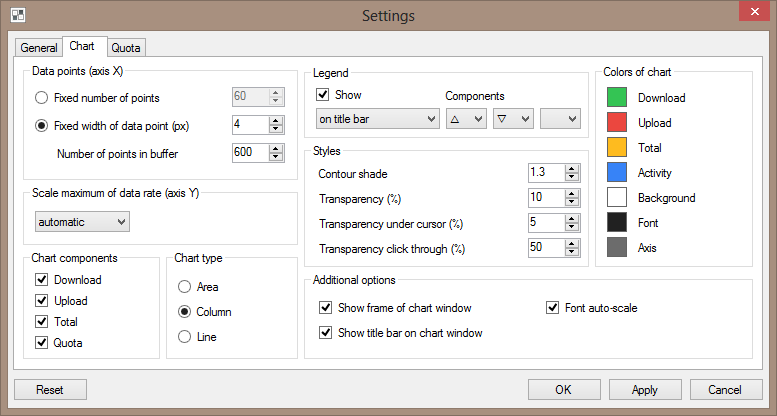
Task: Increase Transparency click through value
Action: [x=572, y=243]
